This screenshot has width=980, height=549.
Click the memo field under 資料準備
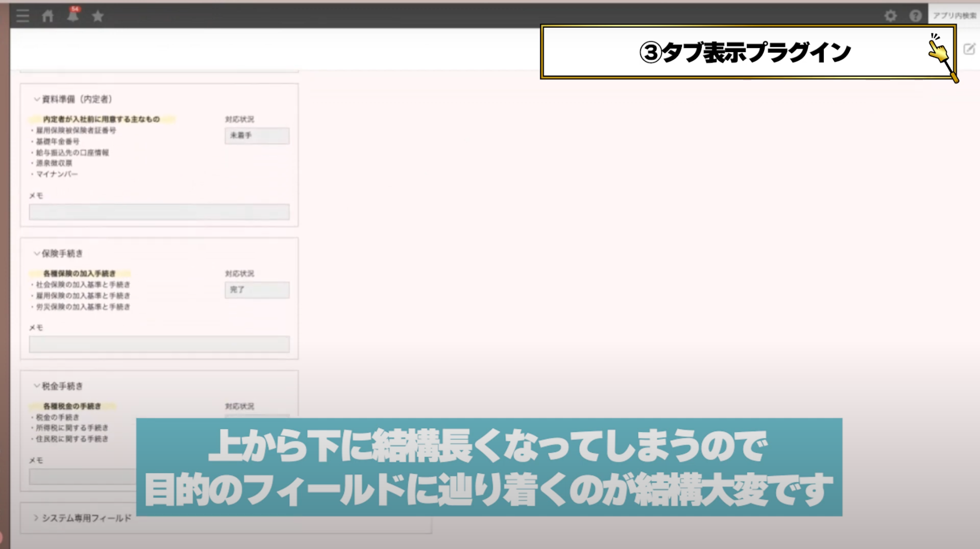(159, 212)
